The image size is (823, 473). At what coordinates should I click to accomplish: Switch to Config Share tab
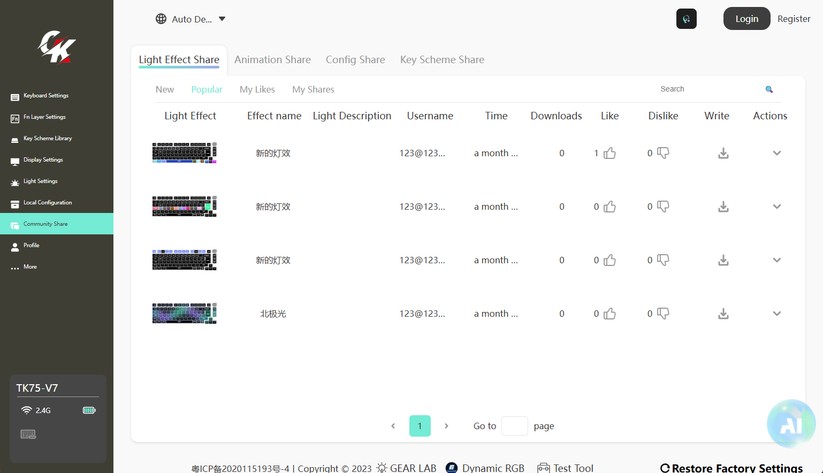[355, 60]
